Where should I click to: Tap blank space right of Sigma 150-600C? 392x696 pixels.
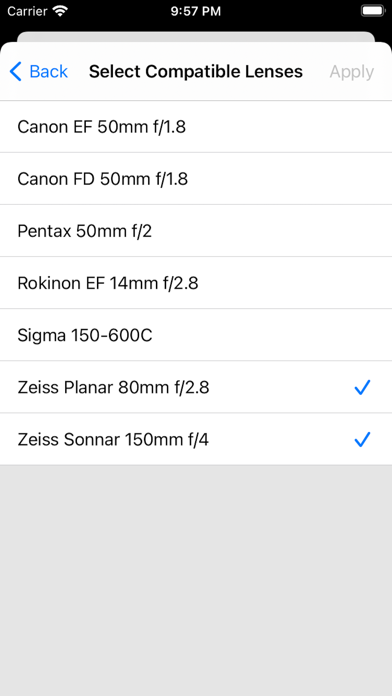coord(271,335)
